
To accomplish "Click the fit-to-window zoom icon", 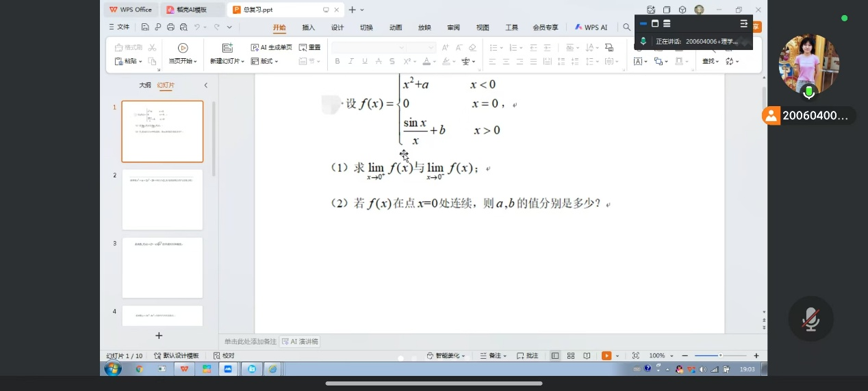I will click(x=635, y=356).
